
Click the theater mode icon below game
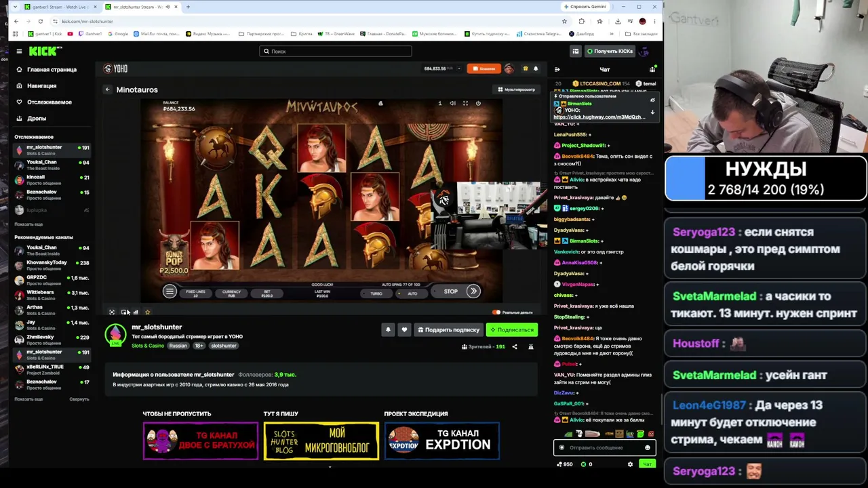pyautogui.click(x=125, y=312)
